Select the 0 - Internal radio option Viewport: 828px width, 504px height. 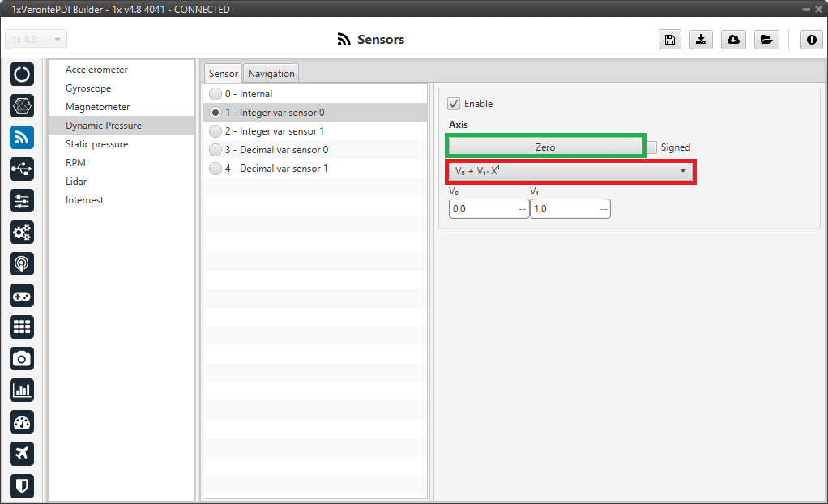click(216, 94)
